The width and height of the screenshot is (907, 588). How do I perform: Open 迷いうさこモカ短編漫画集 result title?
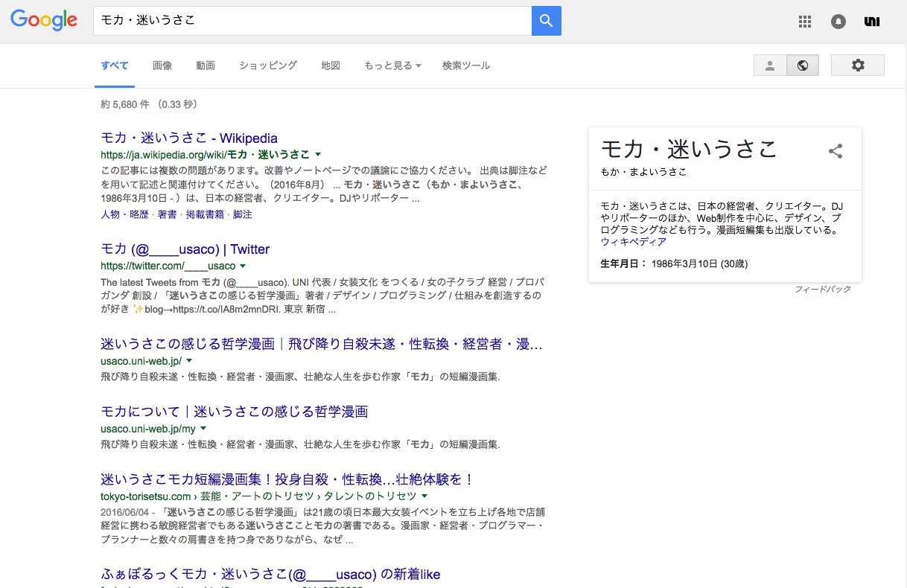(287, 479)
